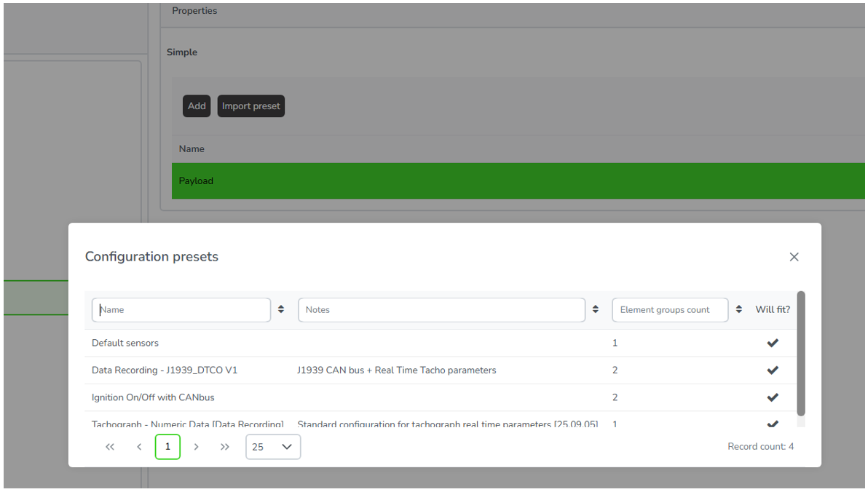Go to previous page of presets
This screenshot has width=868, height=492.
(139, 447)
